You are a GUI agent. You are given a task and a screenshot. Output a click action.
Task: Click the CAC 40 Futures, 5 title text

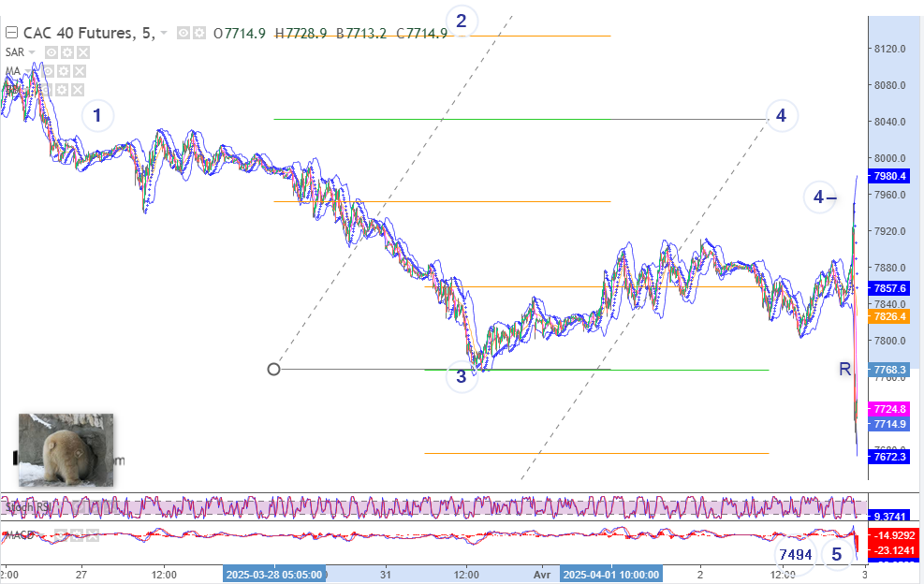[89, 33]
